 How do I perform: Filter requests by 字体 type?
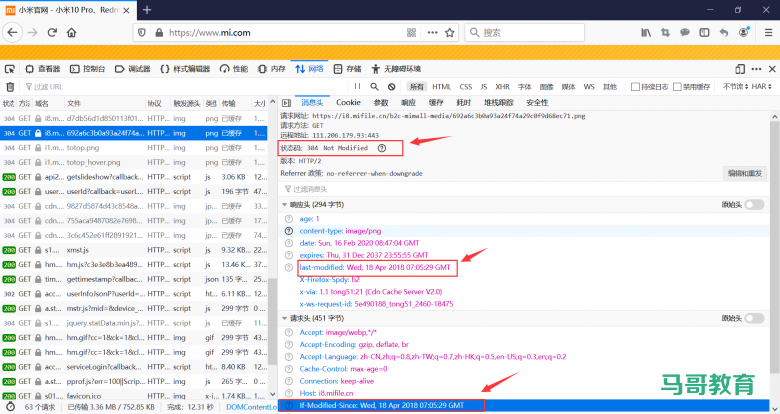tap(524, 87)
